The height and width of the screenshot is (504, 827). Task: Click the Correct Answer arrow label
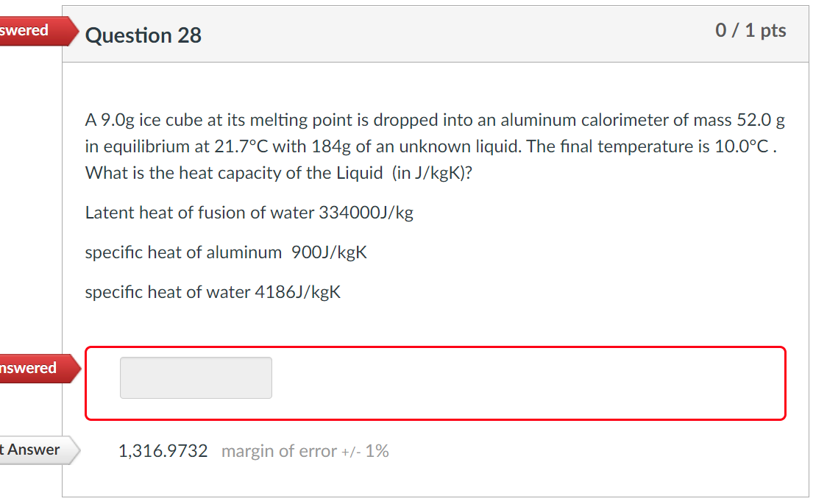33,450
